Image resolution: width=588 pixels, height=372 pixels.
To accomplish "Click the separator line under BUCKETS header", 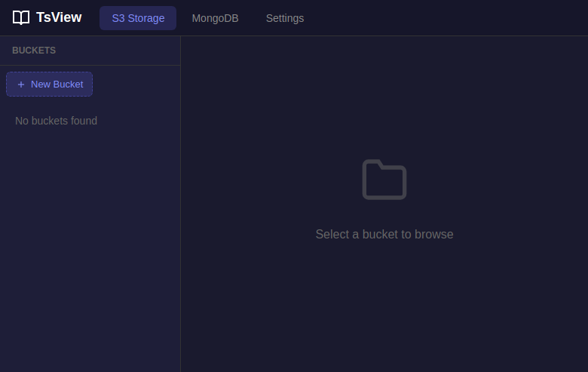I will (x=90, y=66).
